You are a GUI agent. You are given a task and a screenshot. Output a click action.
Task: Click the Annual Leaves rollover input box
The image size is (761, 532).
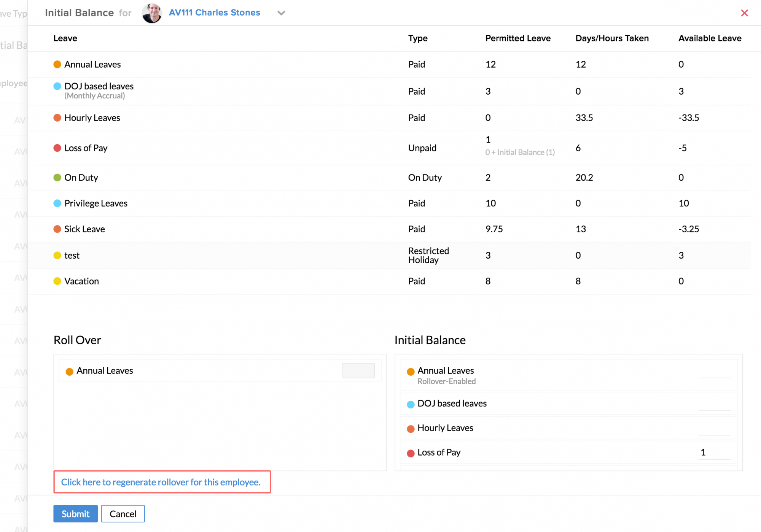(x=358, y=370)
